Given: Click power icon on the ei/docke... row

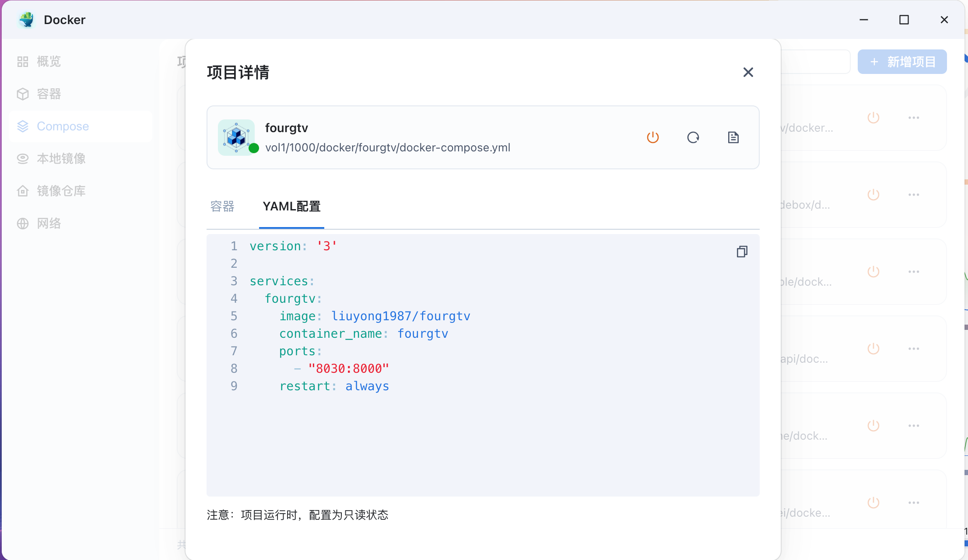Looking at the screenshot, I should 873,503.
